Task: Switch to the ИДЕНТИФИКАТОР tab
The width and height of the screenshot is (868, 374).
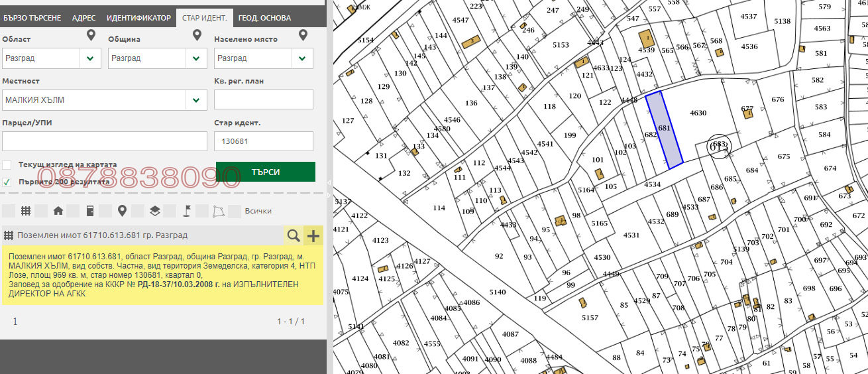Action: pos(138,18)
